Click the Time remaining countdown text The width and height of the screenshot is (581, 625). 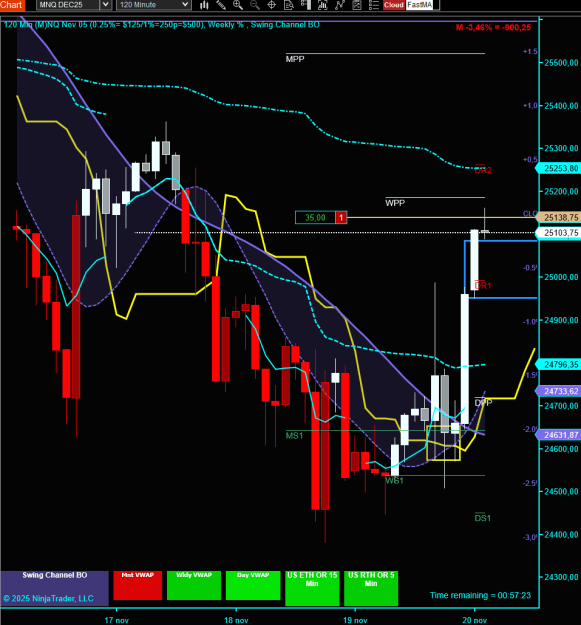(480, 595)
